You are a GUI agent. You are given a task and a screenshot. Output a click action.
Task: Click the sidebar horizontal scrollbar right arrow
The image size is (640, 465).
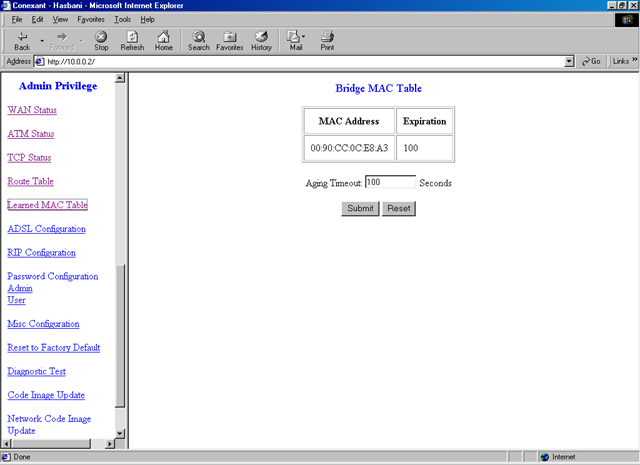pyautogui.click(x=109, y=443)
